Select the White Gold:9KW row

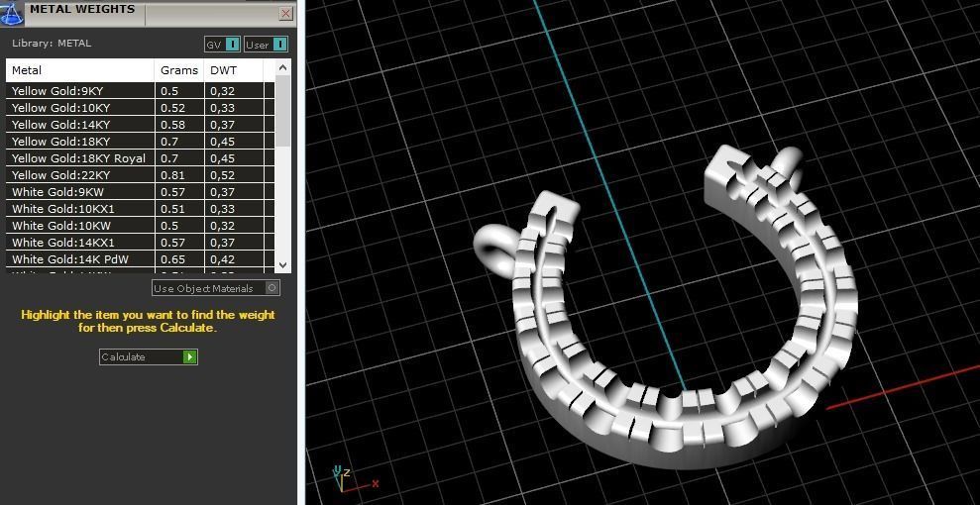click(x=140, y=192)
